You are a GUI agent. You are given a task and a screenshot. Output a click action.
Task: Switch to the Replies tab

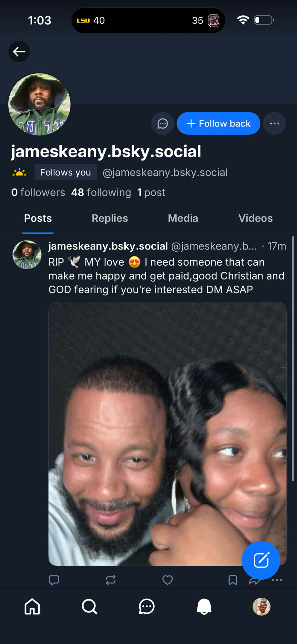tap(110, 218)
